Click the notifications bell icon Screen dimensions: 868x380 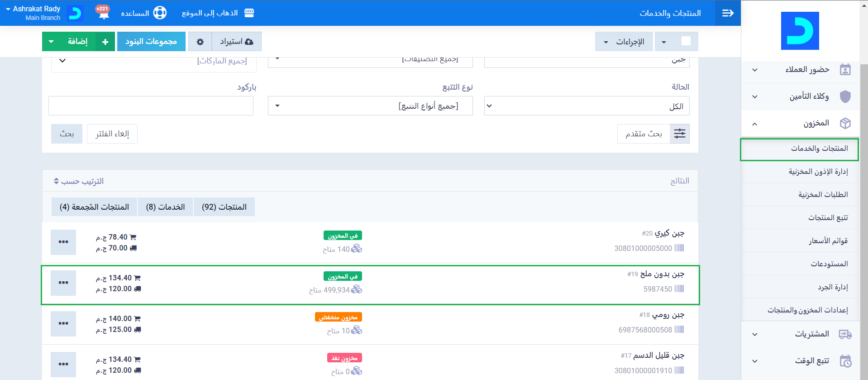pos(104,13)
